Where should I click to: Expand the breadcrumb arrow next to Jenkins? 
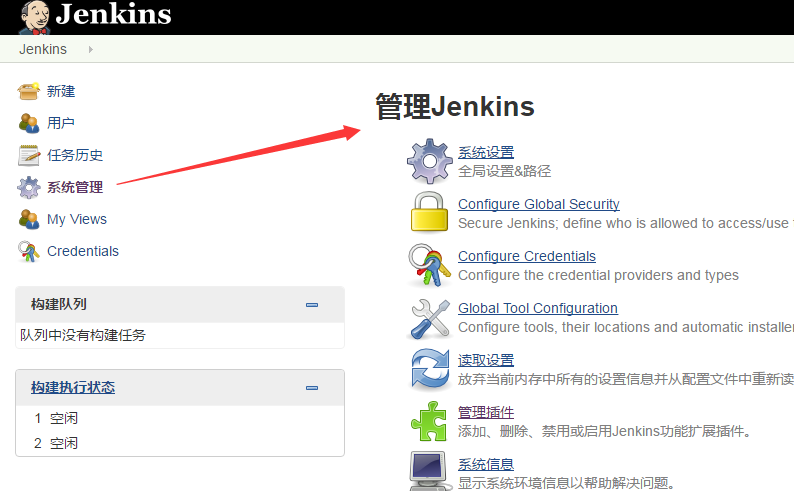[91, 50]
